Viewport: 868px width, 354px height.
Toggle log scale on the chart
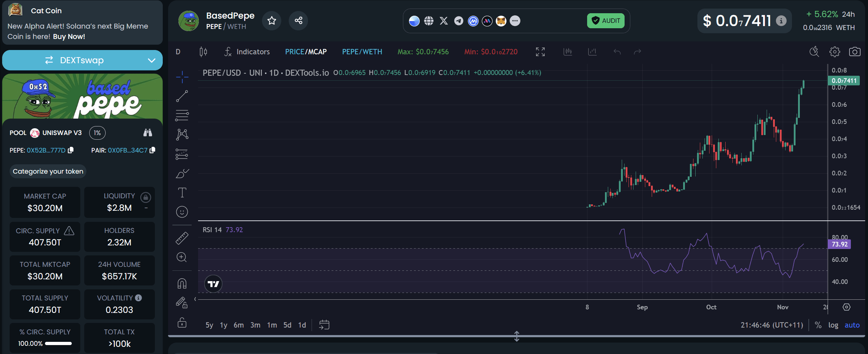[x=833, y=325]
